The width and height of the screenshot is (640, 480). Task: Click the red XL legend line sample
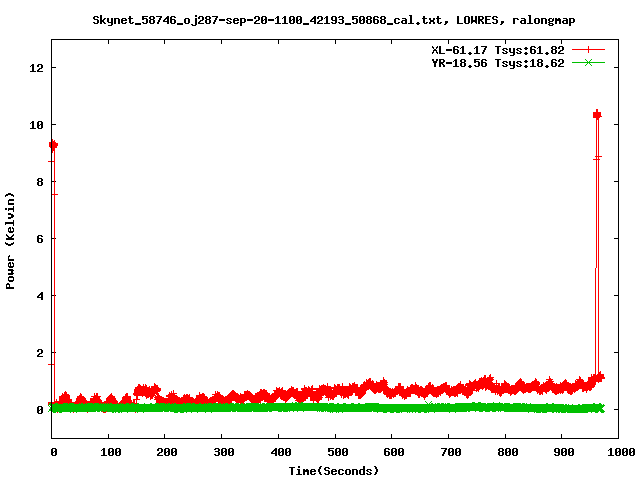point(588,50)
